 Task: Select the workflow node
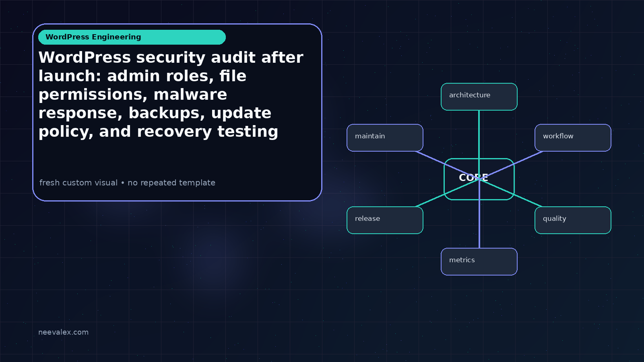[x=573, y=138]
